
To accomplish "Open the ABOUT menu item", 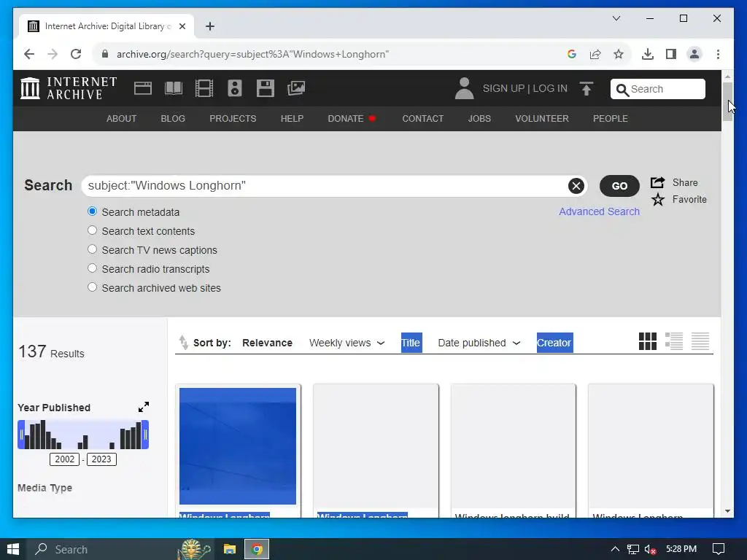I will point(122,119).
